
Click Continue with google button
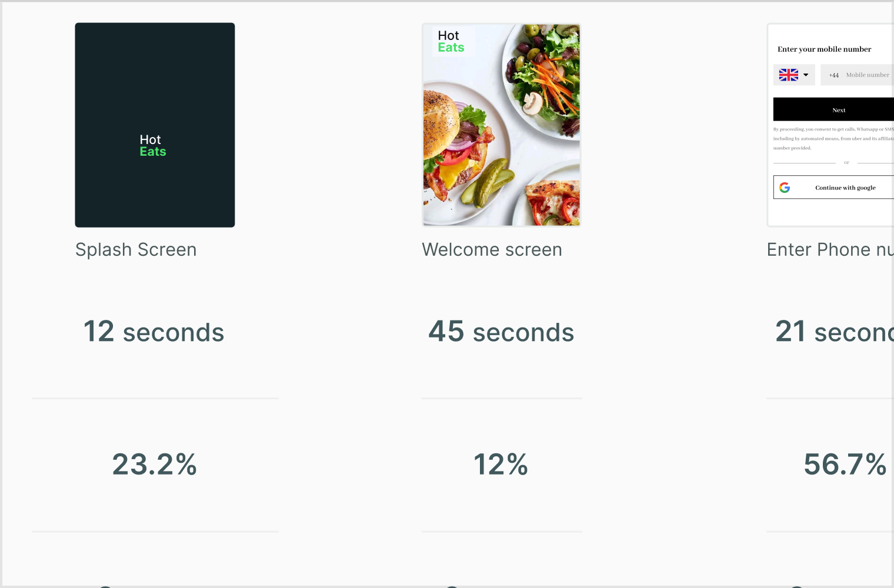(834, 188)
